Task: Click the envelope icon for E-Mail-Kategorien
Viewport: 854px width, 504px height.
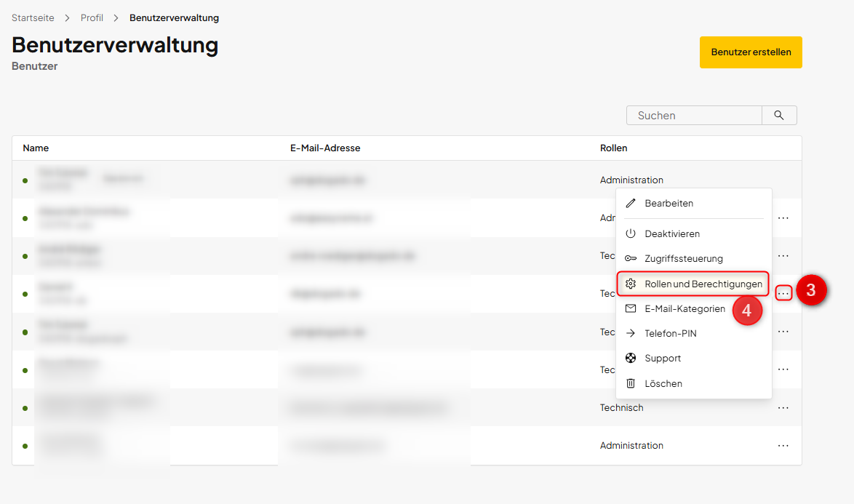Action: tap(631, 309)
